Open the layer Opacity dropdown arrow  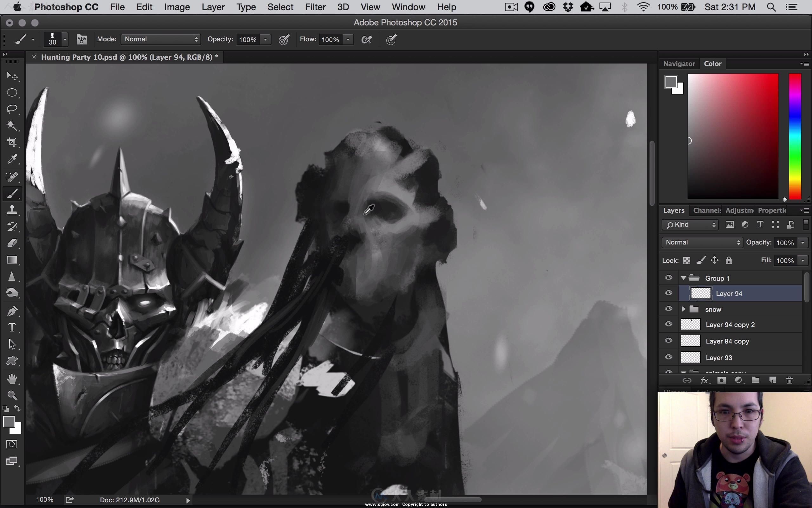tap(802, 243)
